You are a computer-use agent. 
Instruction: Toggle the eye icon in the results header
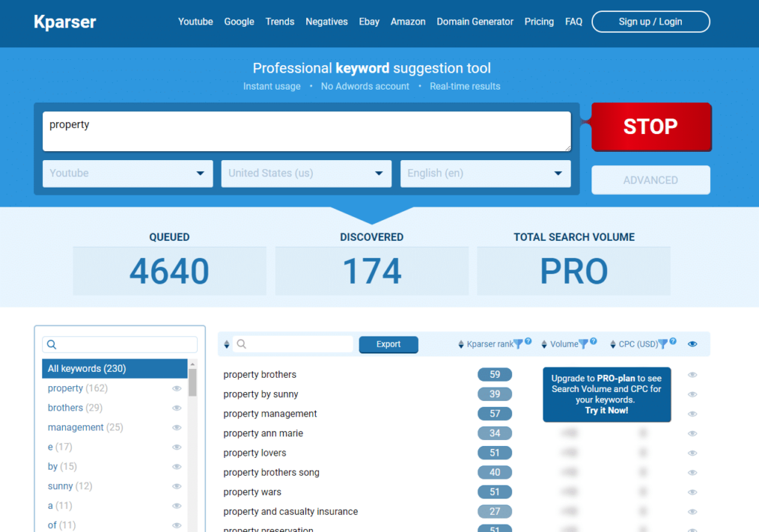[x=693, y=345]
